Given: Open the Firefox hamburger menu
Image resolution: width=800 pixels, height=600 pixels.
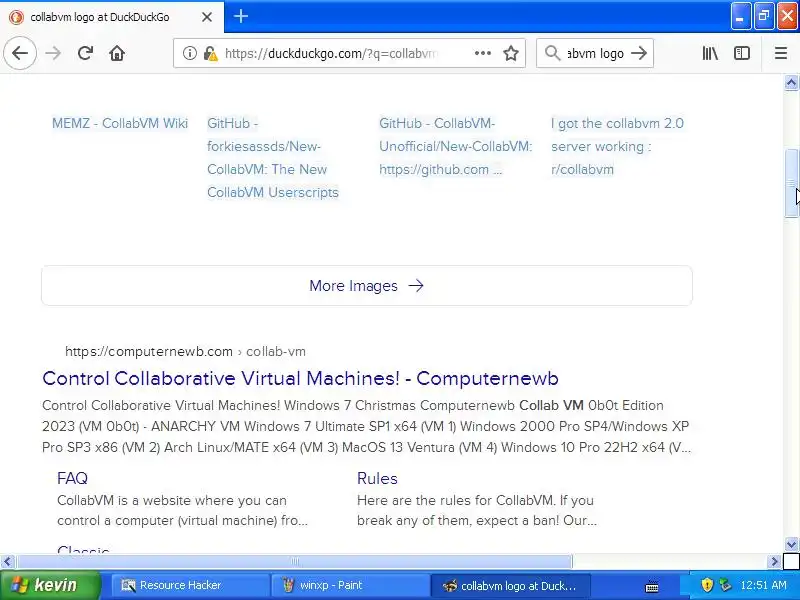Looking at the screenshot, I should 781,53.
